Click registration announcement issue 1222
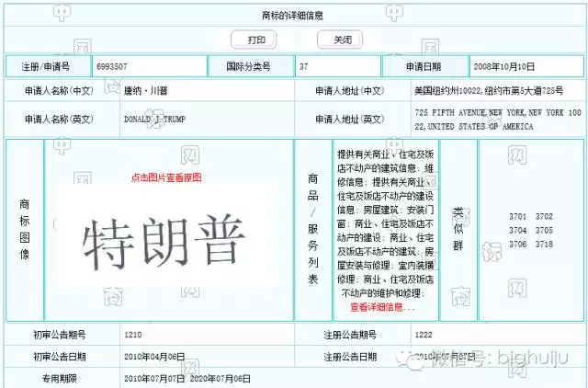The height and width of the screenshot is (388, 588). pyautogui.click(x=425, y=335)
